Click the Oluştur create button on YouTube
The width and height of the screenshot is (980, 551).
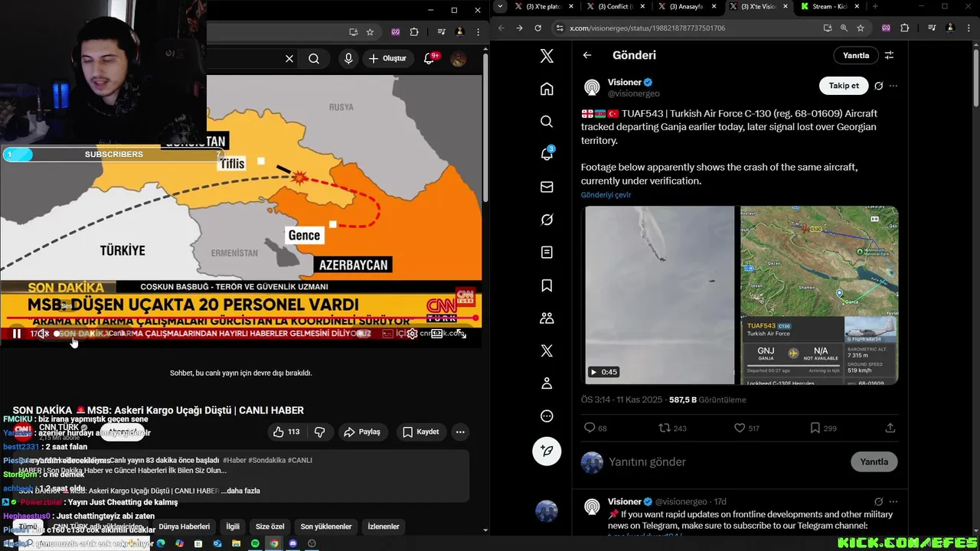point(387,58)
